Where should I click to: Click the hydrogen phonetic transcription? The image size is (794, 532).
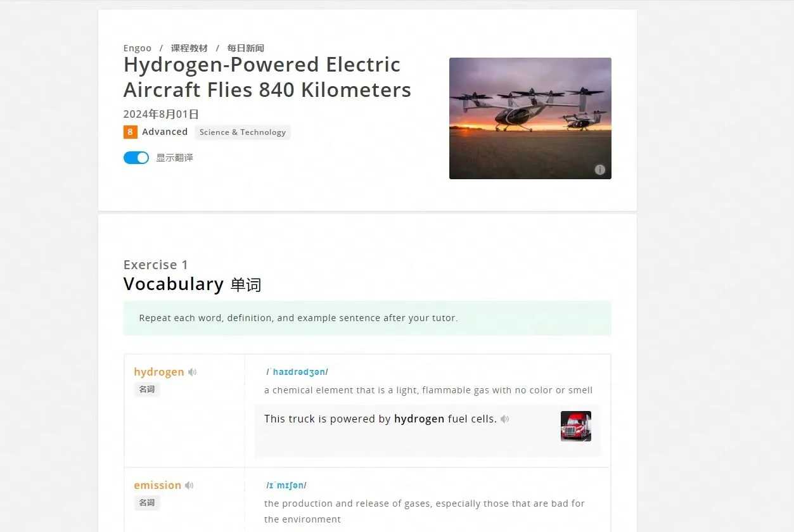tap(297, 372)
